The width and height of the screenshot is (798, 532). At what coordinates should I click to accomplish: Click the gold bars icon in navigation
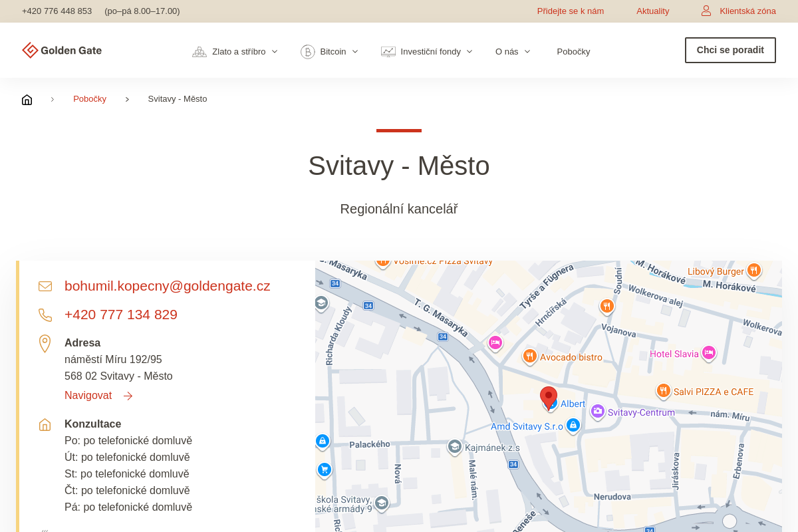tap(199, 52)
